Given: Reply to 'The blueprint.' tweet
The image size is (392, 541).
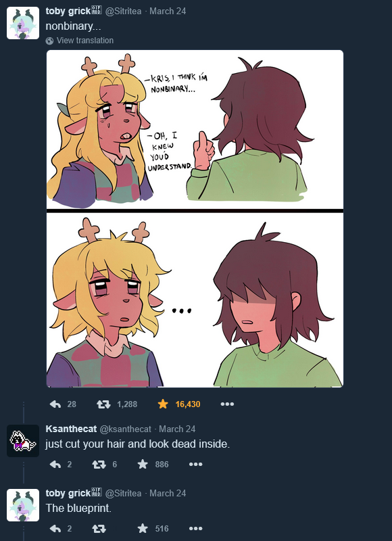Looking at the screenshot, I should pos(55,529).
